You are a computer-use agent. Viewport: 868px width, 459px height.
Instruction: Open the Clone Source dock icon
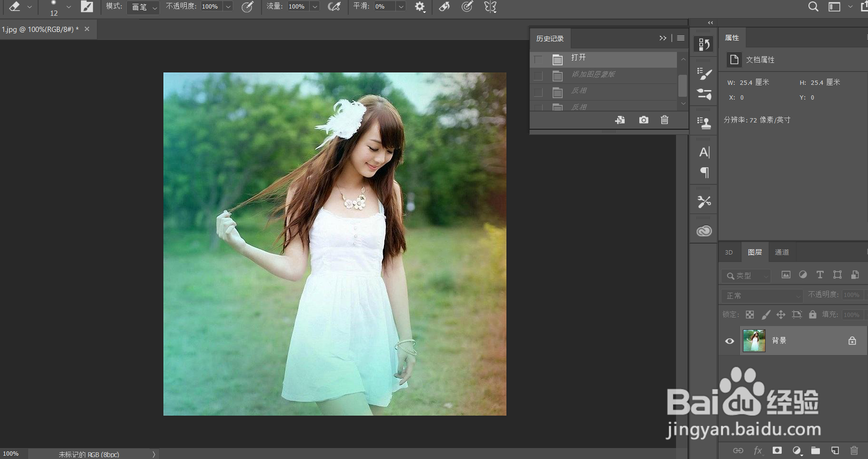coord(704,123)
